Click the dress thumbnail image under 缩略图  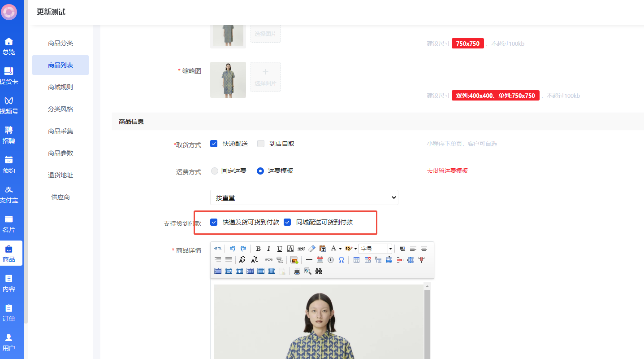click(228, 80)
